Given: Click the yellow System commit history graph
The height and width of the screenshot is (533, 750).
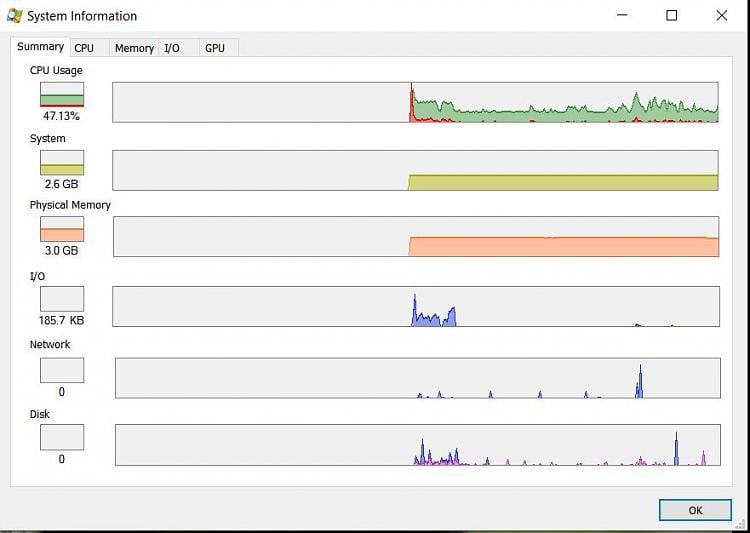Looking at the screenshot, I should click(415, 170).
